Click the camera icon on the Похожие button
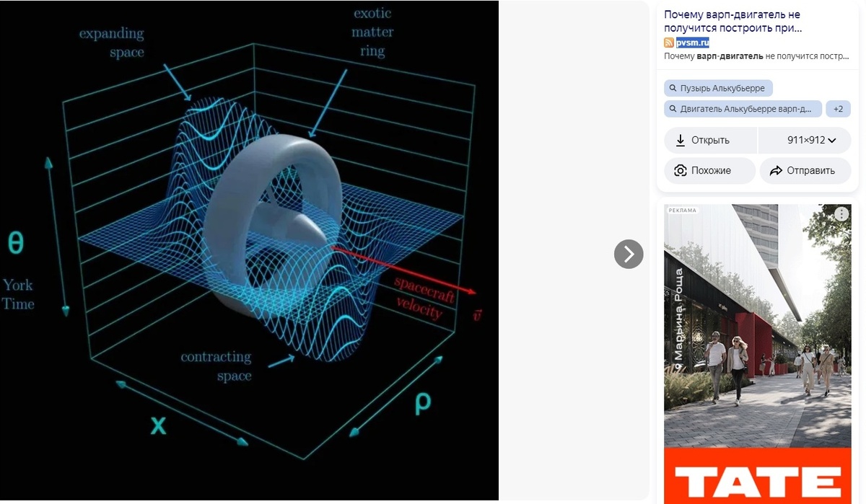This screenshot has width=866, height=504. point(680,171)
